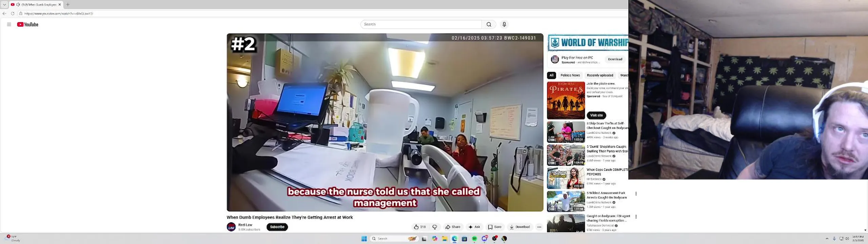Open options for FBI agent bodycam video
The image size is (868, 244).
click(x=636, y=217)
